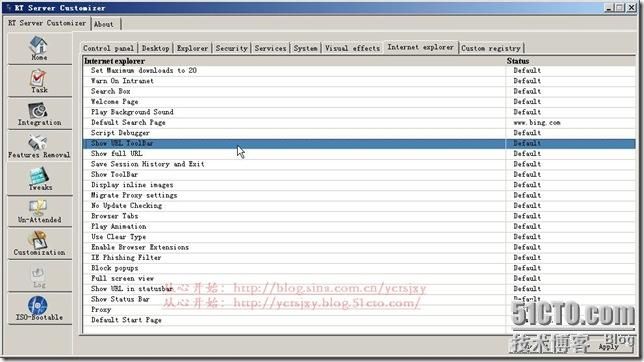This screenshot has height=362, width=644.
Task: Select the NT Server Customizer top tab
Action: 47,23
